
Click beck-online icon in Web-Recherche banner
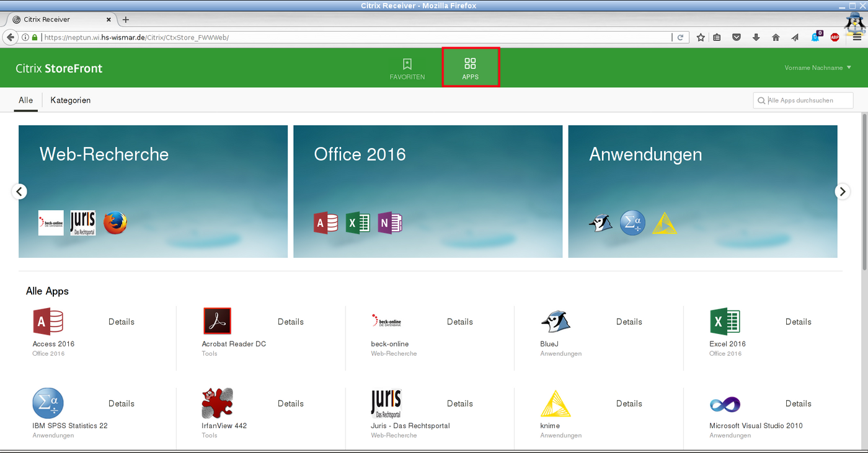pos(51,223)
